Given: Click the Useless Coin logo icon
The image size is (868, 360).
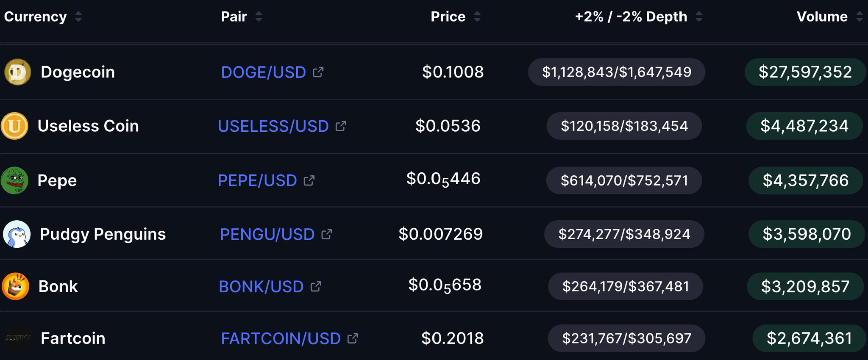Looking at the screenshot, I should 14,126.
